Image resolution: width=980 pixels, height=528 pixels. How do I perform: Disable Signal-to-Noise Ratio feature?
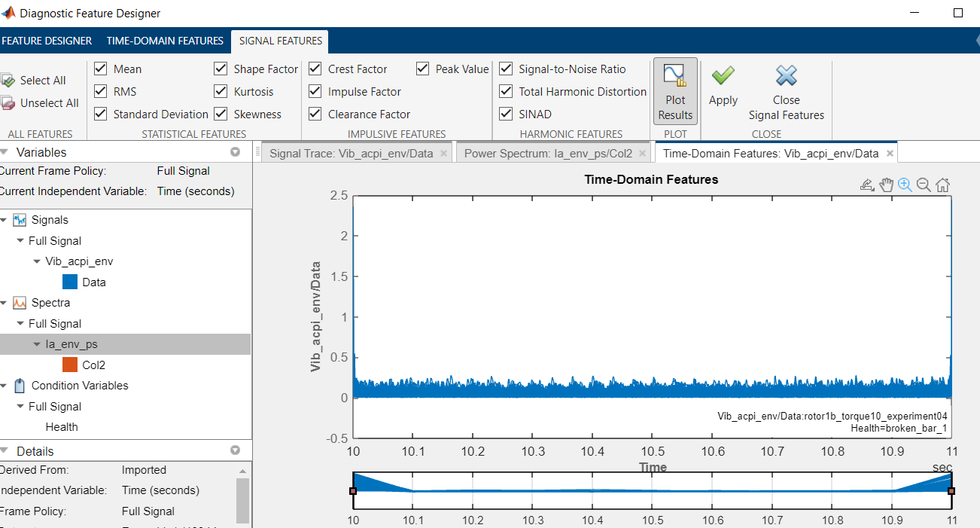(506, 69)
